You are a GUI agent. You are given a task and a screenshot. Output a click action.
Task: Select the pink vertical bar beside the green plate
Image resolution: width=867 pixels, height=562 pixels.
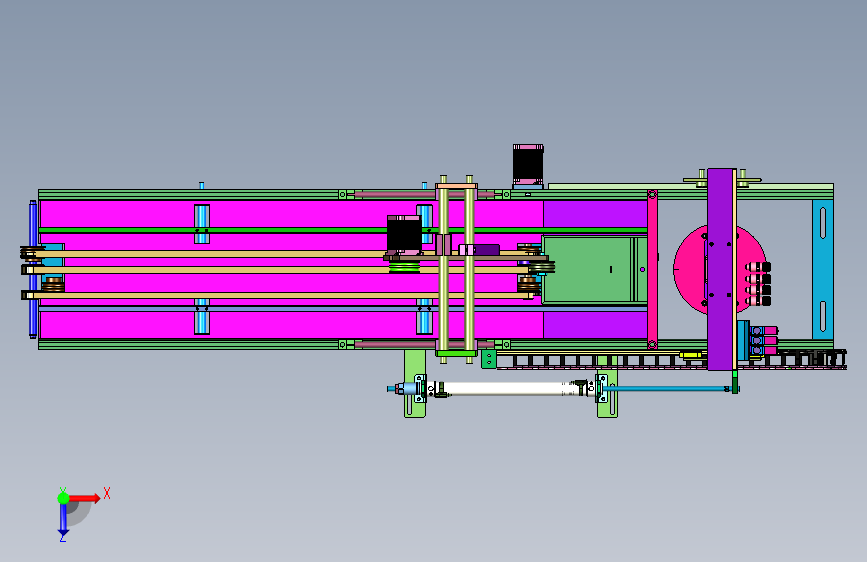pyautogui.click(x=652, y=269)
